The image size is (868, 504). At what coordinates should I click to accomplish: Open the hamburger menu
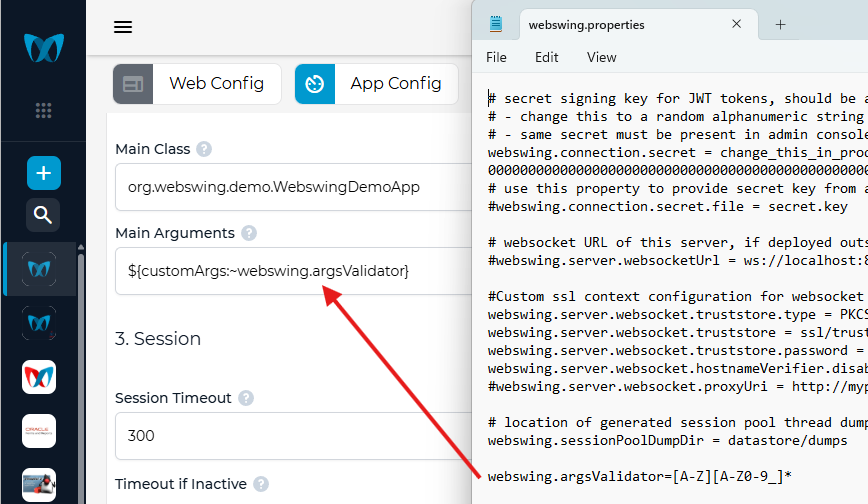pos(123,27)
